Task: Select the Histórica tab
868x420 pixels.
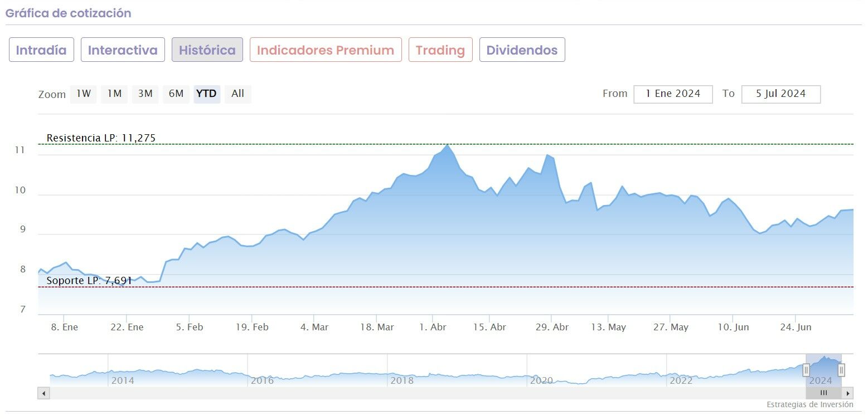Action: [207, 50]
